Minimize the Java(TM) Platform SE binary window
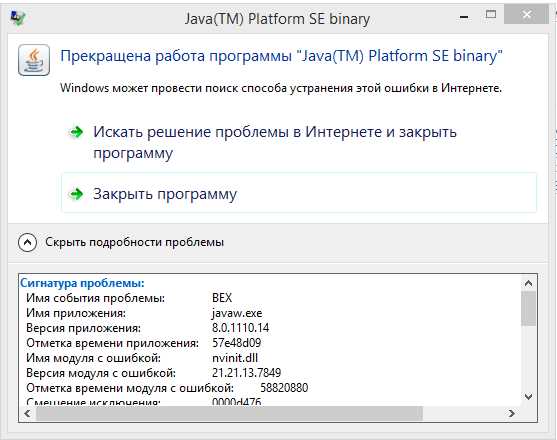Screen dimensions: 557x440 (x=464, y=17)
